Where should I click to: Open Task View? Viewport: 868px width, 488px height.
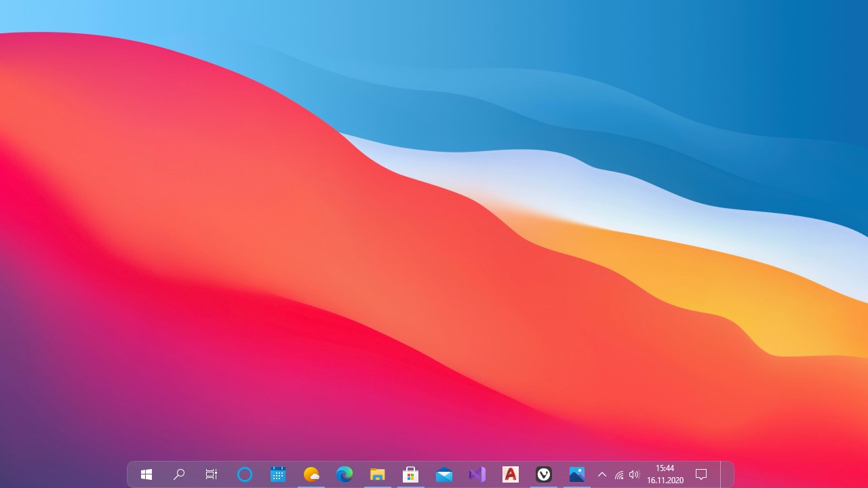[211, 474]
